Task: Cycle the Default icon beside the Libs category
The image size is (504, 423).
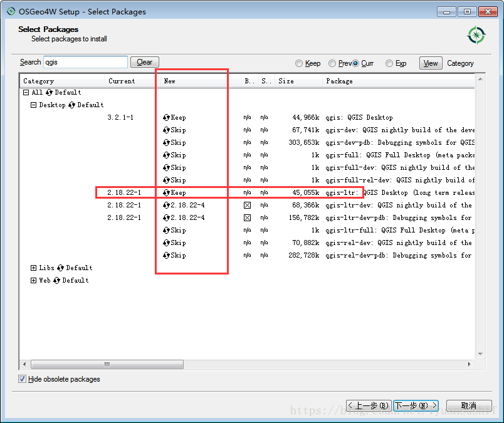Action: pyautogui.click(x=60, y=268)
